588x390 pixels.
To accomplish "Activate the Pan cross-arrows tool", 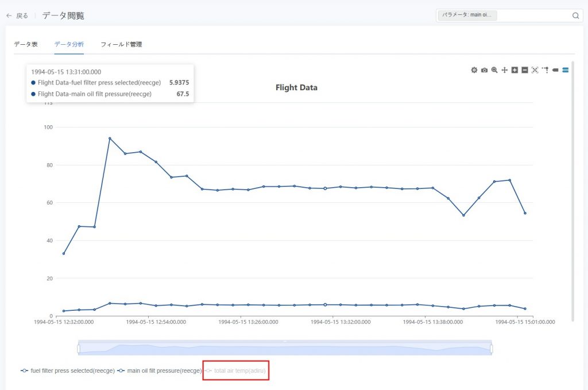I will [505, 70].
